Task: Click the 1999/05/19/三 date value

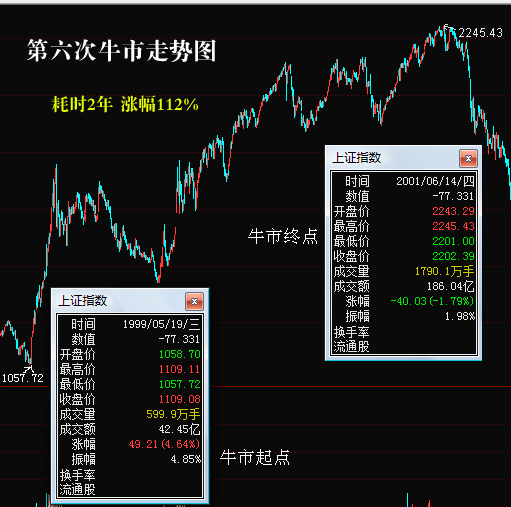Action: pos(161,324)
